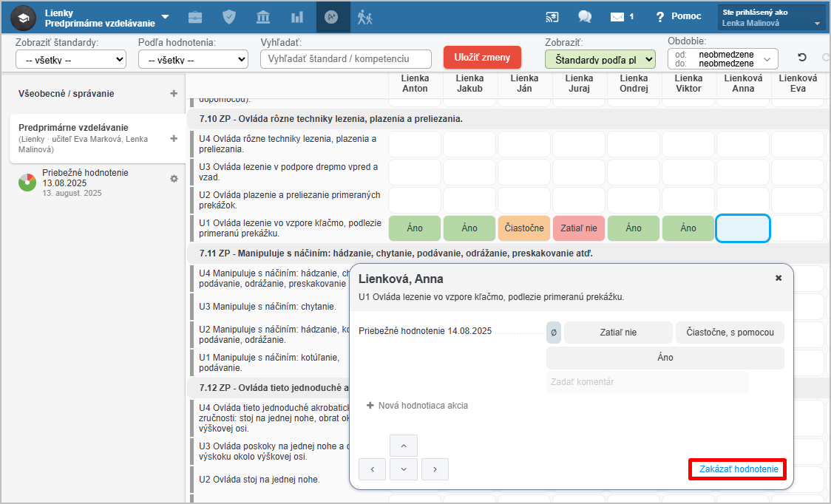Click the 'Zadať komentár' comment field
The width and height of the screenshot is (831, 504).
[647, 382]
